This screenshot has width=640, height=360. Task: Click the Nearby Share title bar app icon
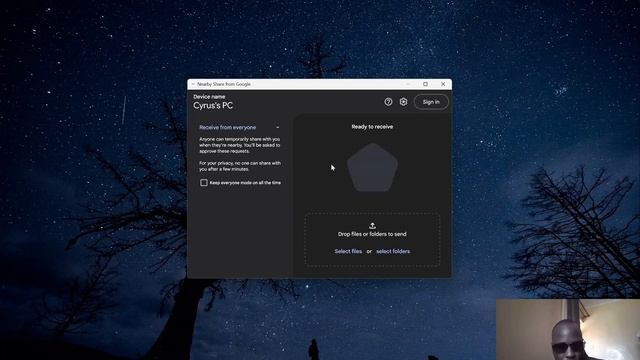(193, 84)
